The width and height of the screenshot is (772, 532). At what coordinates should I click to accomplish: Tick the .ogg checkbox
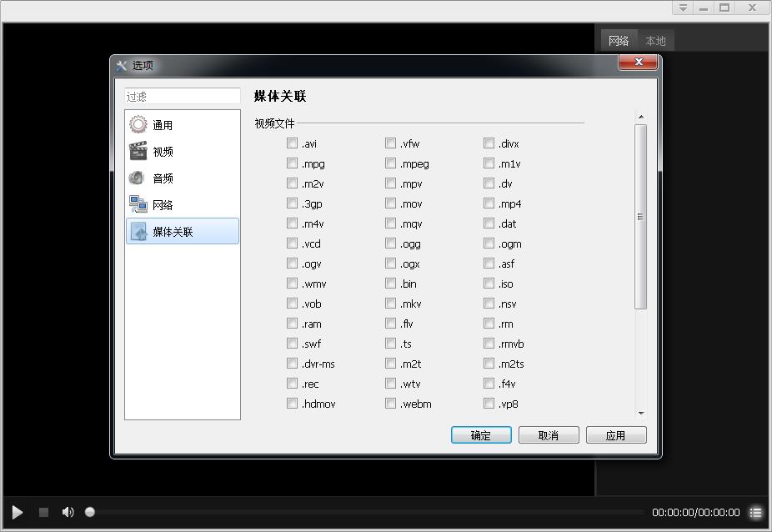point(390,243)
